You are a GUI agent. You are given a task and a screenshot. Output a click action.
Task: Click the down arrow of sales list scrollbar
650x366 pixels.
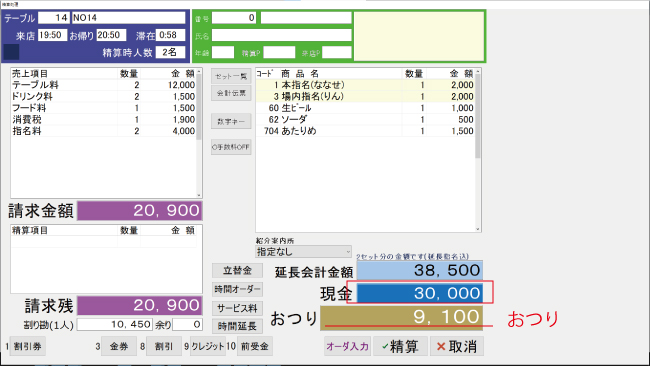[x=199, y=195]
